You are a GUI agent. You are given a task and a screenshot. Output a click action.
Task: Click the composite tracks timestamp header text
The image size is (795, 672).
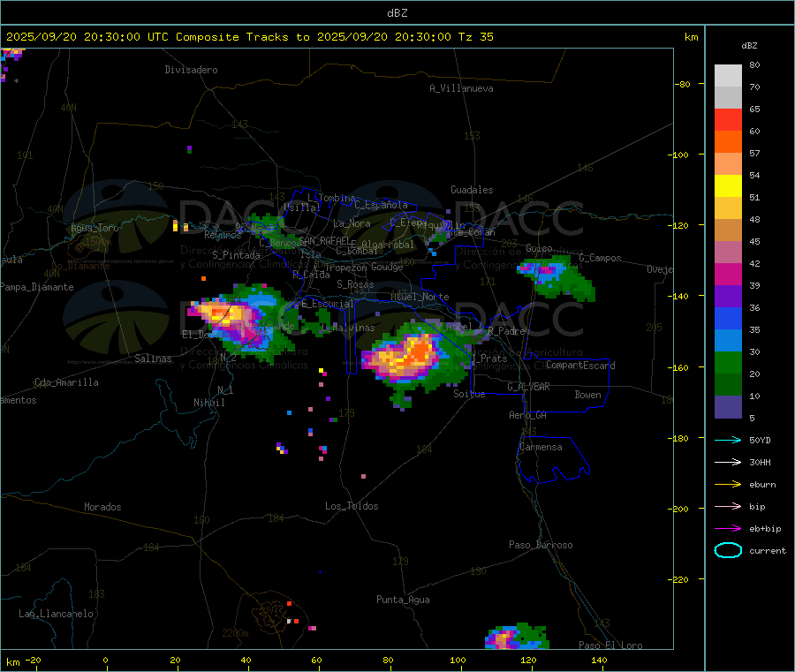click(249, 37)
